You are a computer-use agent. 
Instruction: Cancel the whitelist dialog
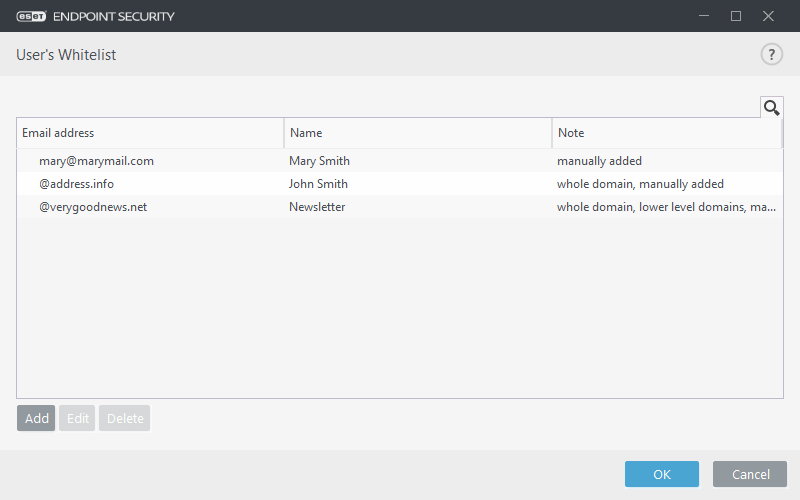750,474
